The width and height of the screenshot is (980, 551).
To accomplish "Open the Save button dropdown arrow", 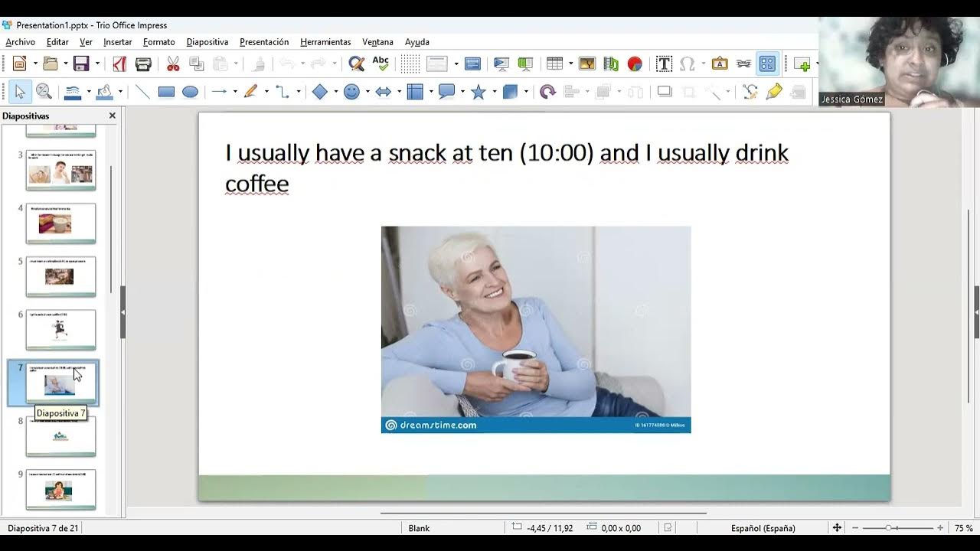I will [x=97, y=64].
